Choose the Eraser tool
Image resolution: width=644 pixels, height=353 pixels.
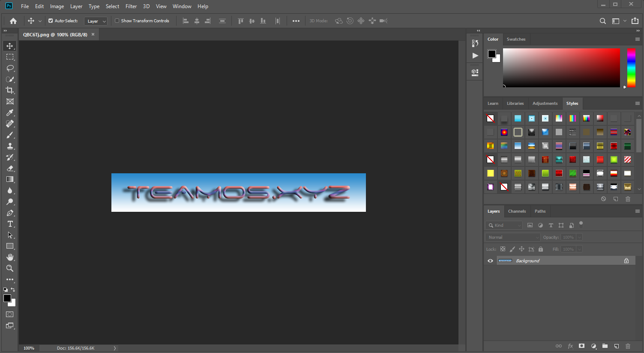(10, 168)
